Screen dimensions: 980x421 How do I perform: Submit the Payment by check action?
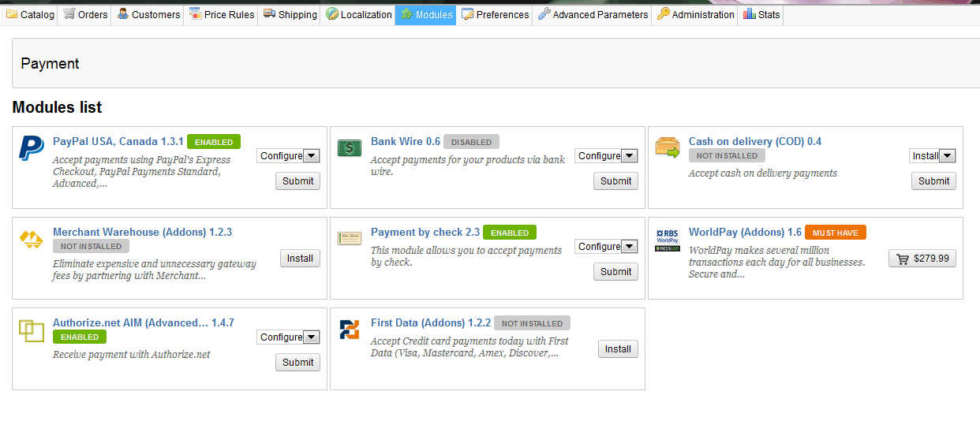[x=615, y=271]
